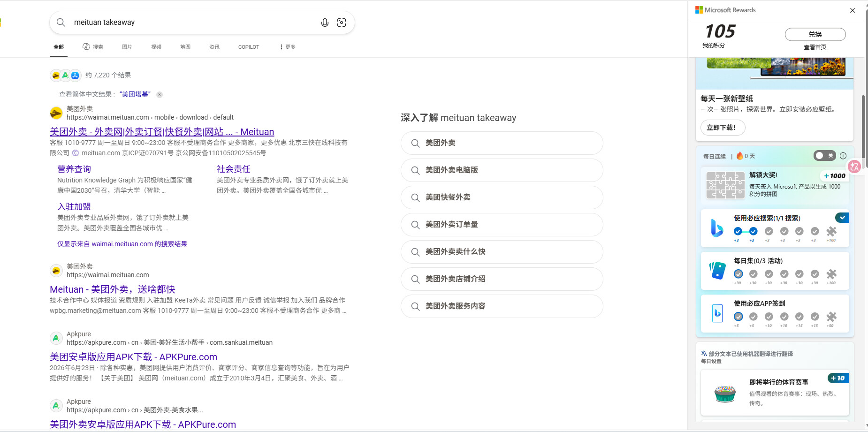This screenshot has width=868, height=432.
Task: Click the cake icon in 即将举行的体育赛事 card
Action: coord(725,394)
